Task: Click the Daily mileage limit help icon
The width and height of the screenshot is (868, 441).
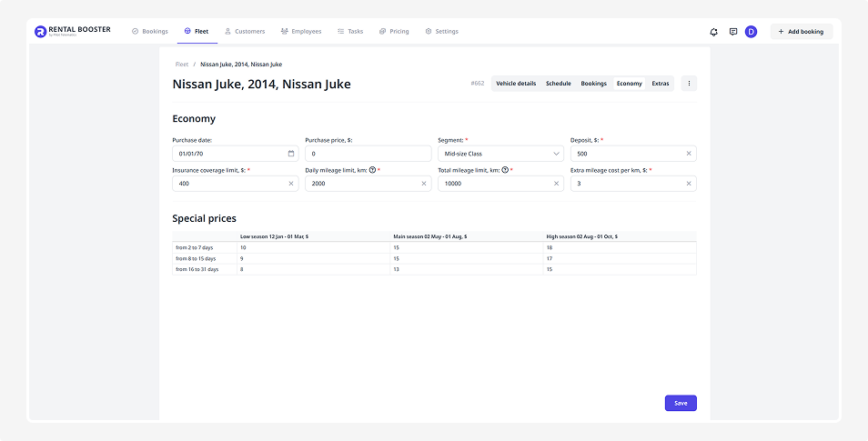Action: pos(372,170)
